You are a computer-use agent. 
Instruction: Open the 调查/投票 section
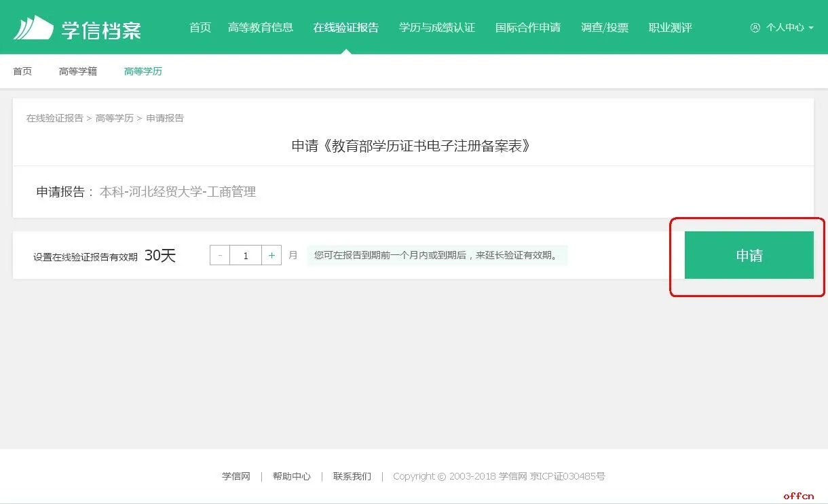(x=605, y=28)
